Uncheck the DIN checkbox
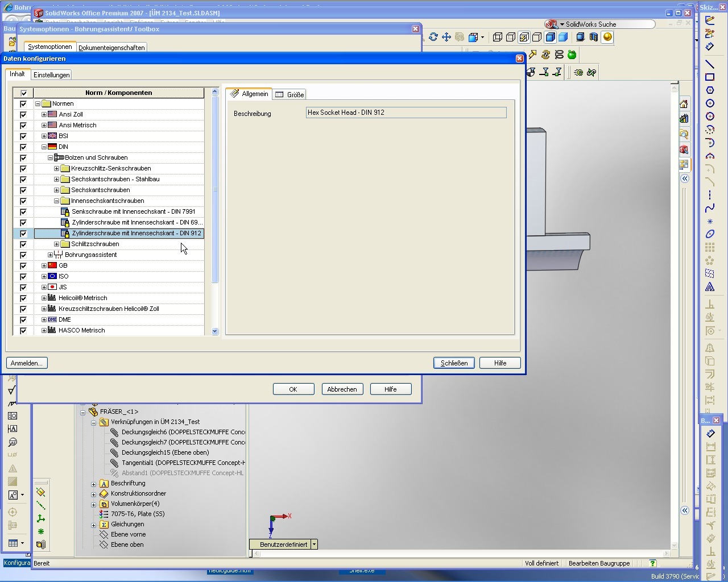The width and height of the screenshot is (728, 582). (23, 147)
